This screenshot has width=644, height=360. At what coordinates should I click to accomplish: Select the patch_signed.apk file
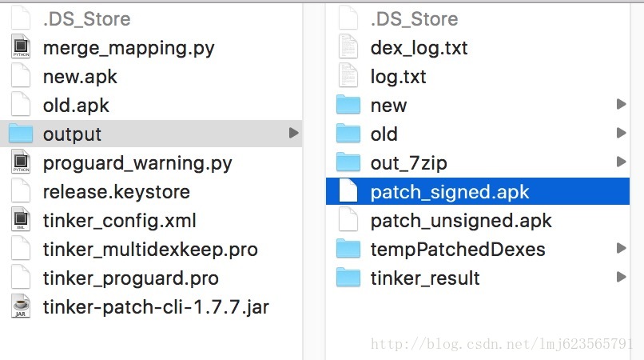click(x=450, y=192)
